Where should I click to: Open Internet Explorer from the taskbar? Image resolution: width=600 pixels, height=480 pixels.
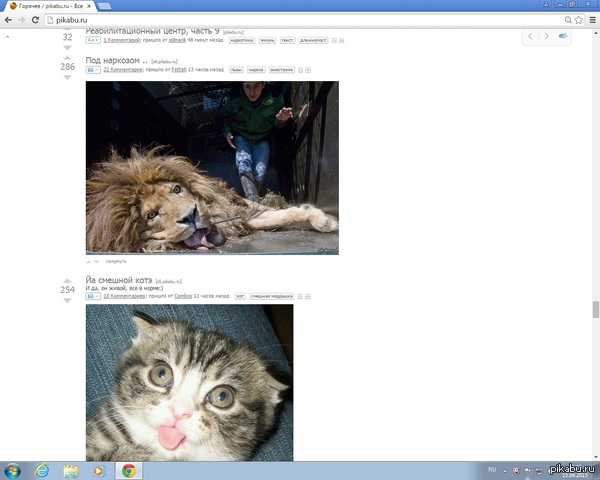point(42,470)
